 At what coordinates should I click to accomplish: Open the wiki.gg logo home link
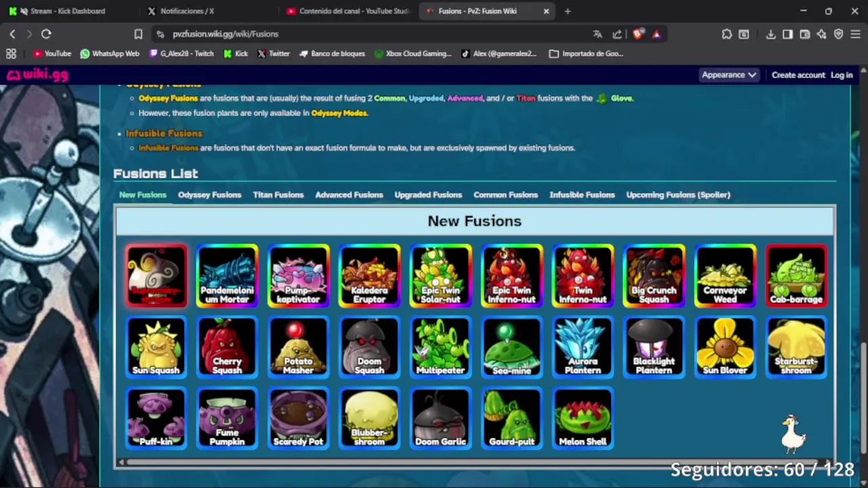coord(37,75)
